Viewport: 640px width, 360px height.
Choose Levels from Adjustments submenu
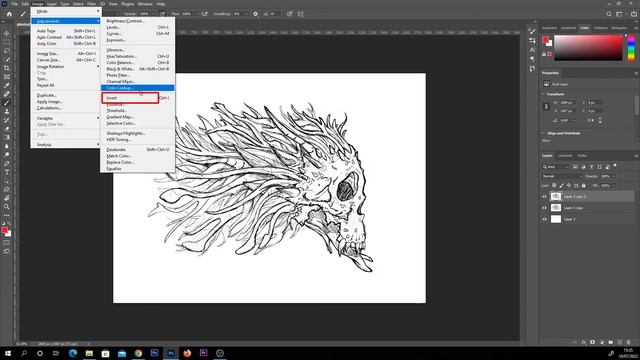pos(138,27)
